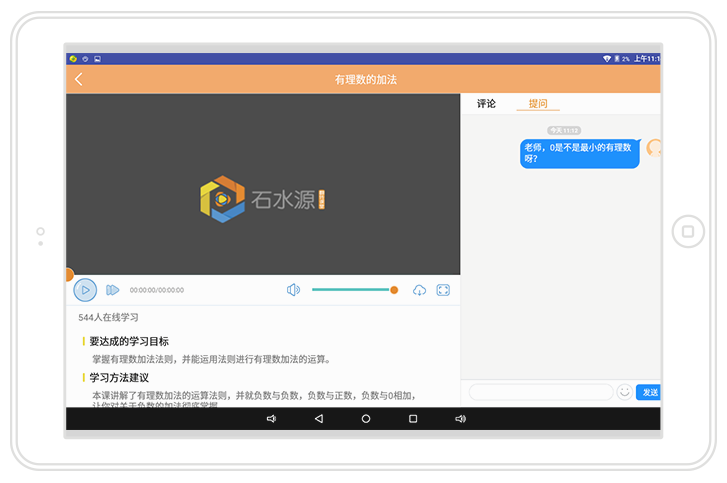The image size is (727, 483).
Task: Open Android recent apps square button
Action: click(413, 419)
